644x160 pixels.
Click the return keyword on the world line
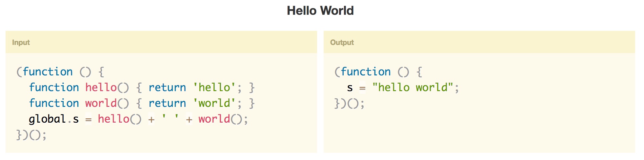pyautogui.click(x=167, y=103)
